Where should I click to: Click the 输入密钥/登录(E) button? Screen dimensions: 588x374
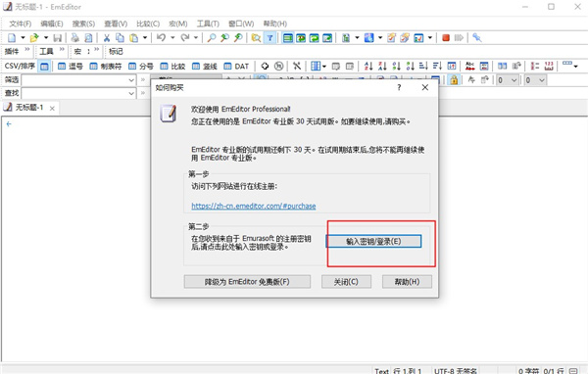click(x=373, y=242)
